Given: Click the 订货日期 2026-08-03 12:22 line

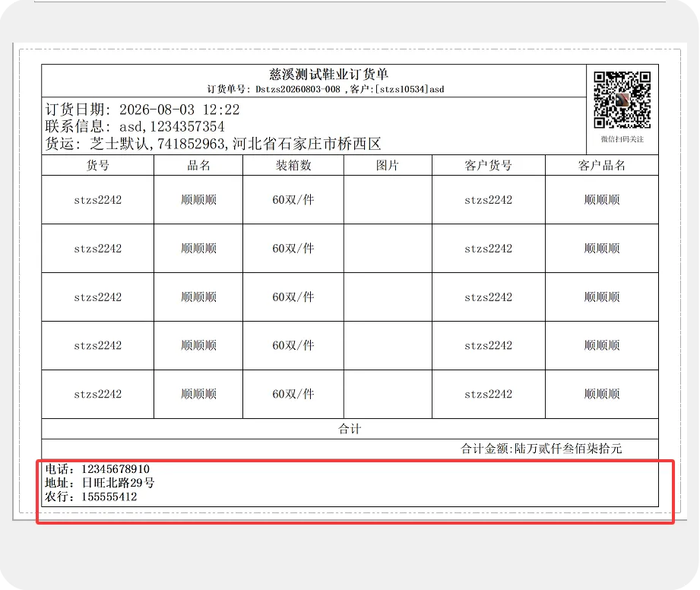Looking at the screenshot, I should [142, 110].
